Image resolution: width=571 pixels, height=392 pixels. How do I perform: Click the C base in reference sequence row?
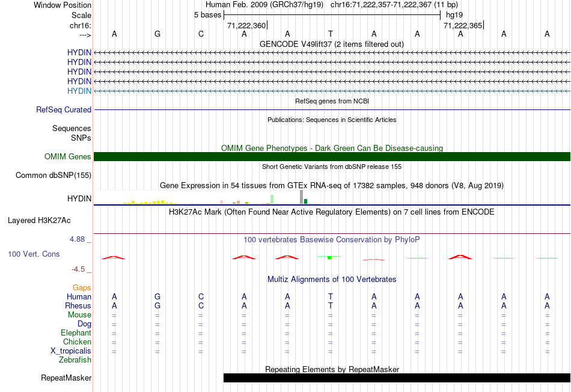click(201, 34)
